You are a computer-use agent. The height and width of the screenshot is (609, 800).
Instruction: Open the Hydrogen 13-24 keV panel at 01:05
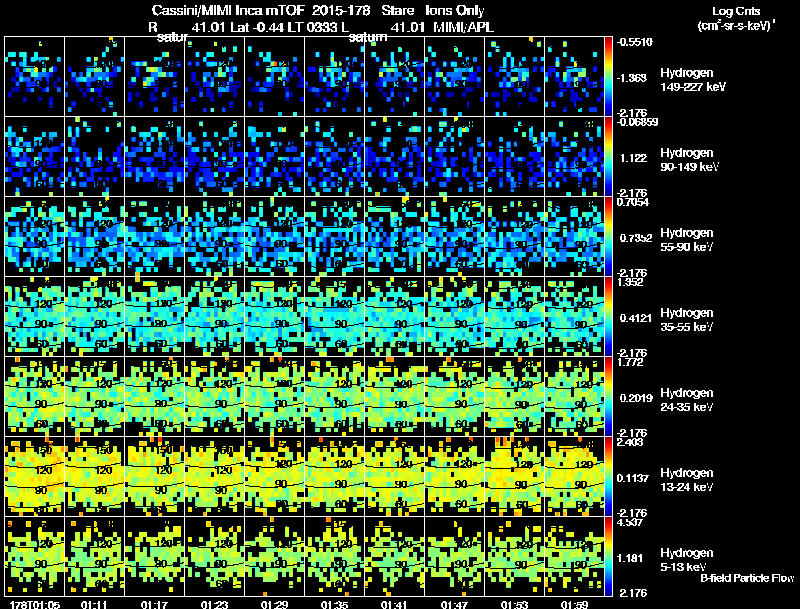click(x=34, y=477)
